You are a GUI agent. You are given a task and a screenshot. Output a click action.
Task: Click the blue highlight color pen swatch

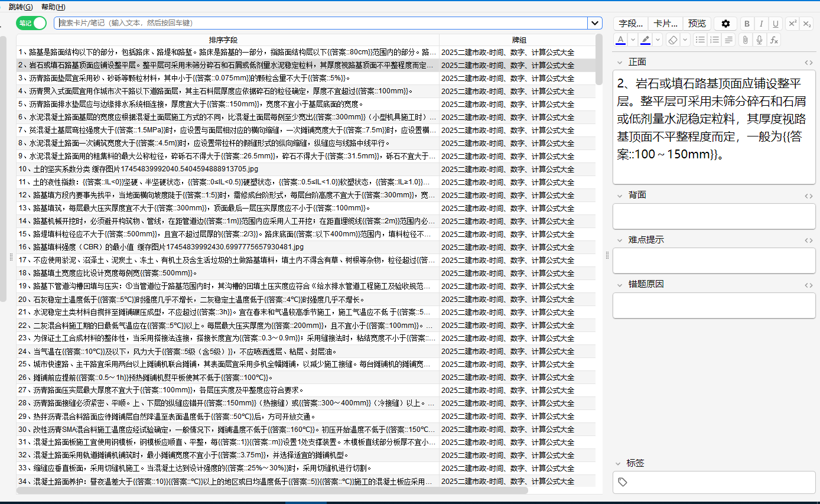click(x=646, y=40)
